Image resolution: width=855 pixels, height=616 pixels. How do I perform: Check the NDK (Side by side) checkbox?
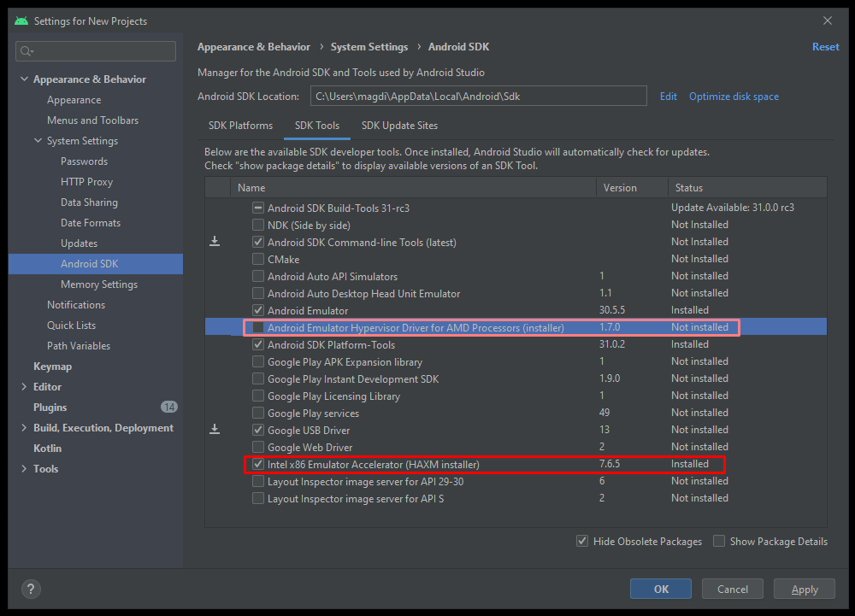[258, 225]
